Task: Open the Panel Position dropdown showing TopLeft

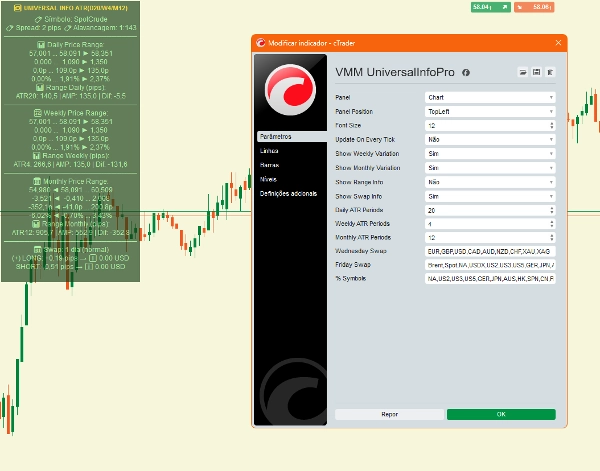Action: pyautogui.click(x=490, y=111)
